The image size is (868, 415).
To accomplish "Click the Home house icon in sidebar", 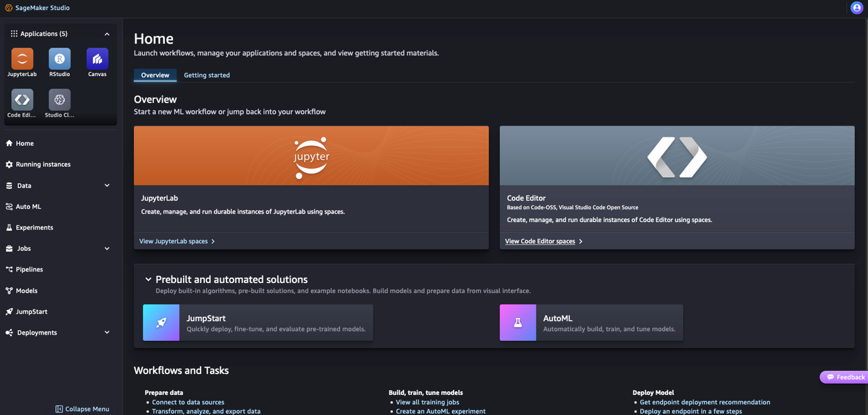I will tap(9, 143).
